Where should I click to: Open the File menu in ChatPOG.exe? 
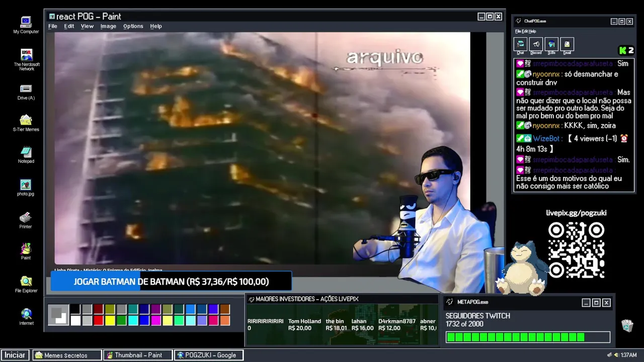pyautogui.click(x=517, y=31)
